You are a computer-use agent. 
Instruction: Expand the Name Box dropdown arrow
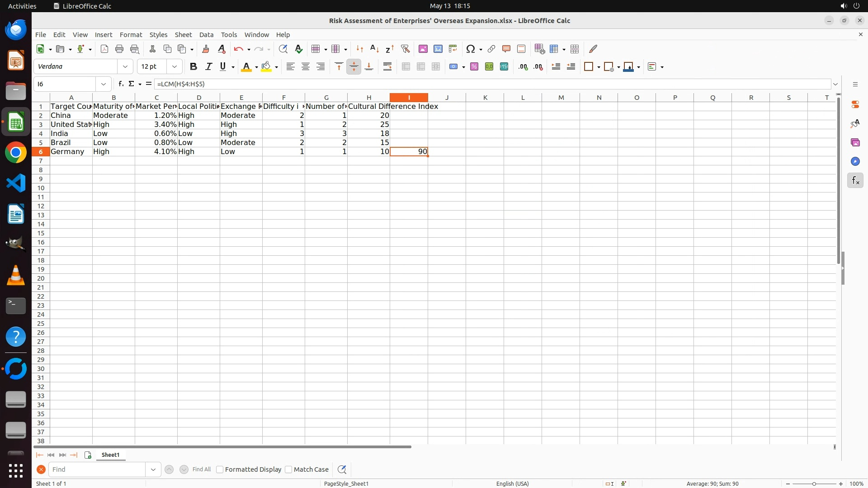(x=104, y=84)
